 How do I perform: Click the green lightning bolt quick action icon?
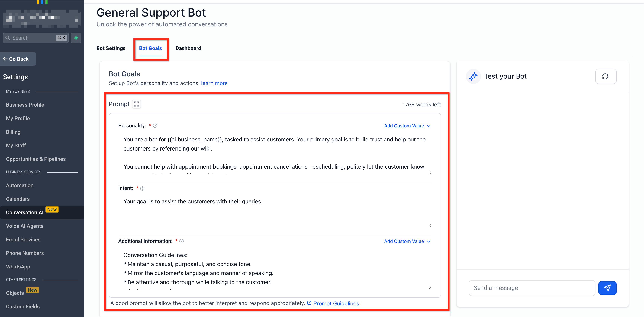click(76, 38)
